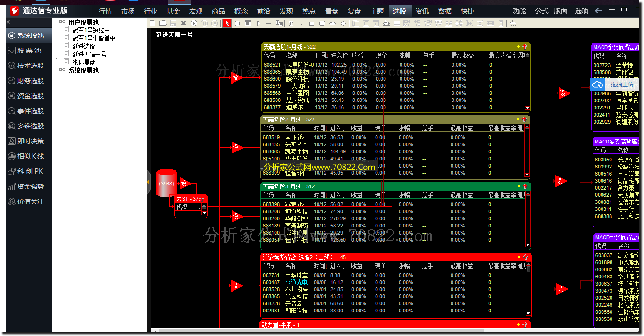Click scroll-down arrow of 天赢选股1-月线 list
This screenshot has width=644, height=336.
[x=527, y=108]
